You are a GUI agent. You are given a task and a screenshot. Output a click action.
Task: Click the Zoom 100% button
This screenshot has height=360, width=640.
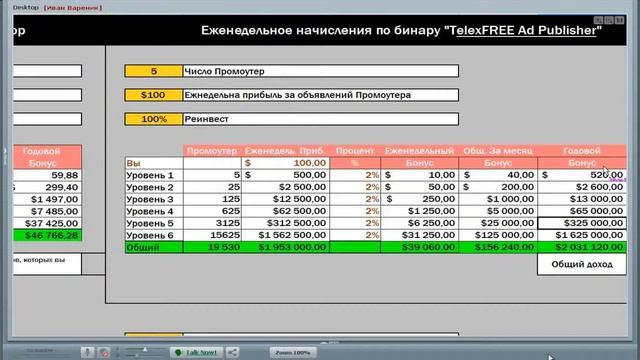(x=293, y=352)
